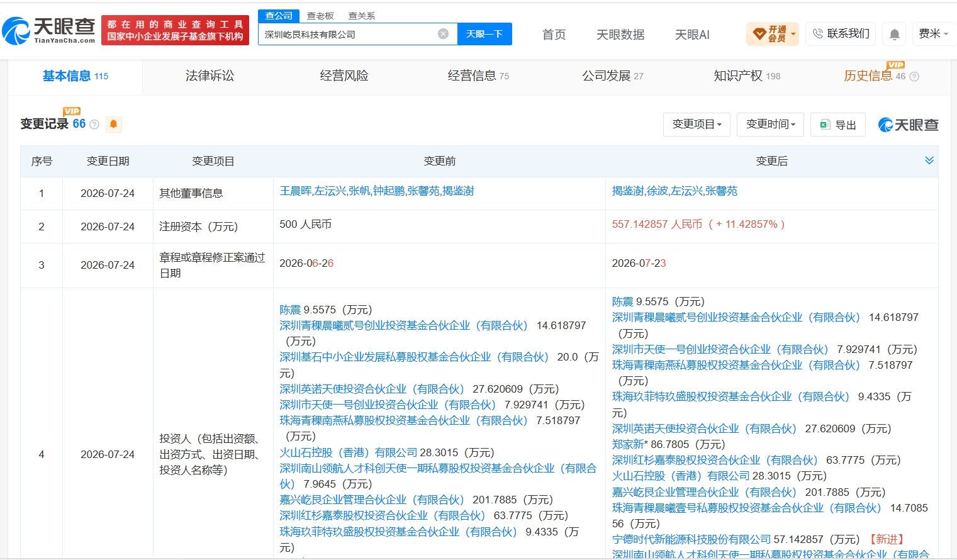The image size is (957, 560).
Task: Click the 变更记录 66 section heading
Action: pos(53,124)
